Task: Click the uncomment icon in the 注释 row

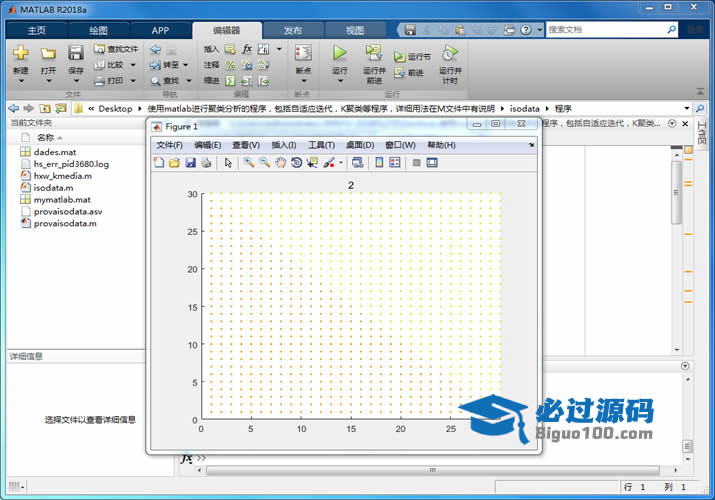Action: 247,65
